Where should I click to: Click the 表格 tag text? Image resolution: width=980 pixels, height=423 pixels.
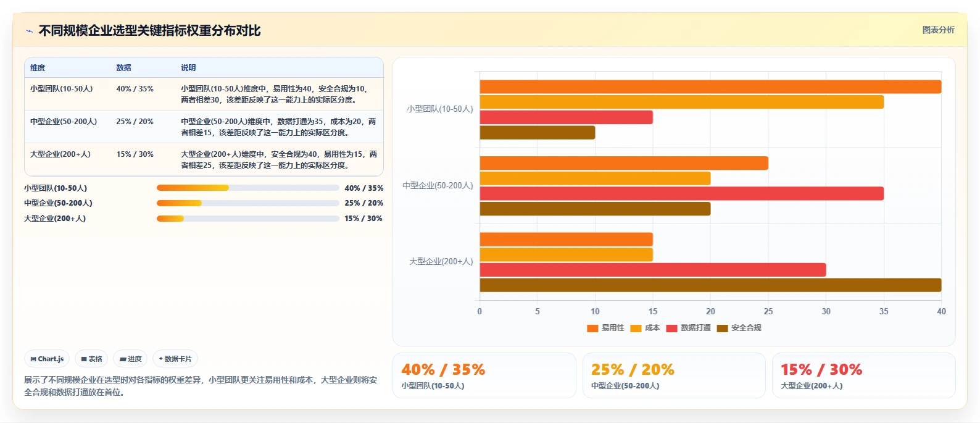[x=95, y=359]
